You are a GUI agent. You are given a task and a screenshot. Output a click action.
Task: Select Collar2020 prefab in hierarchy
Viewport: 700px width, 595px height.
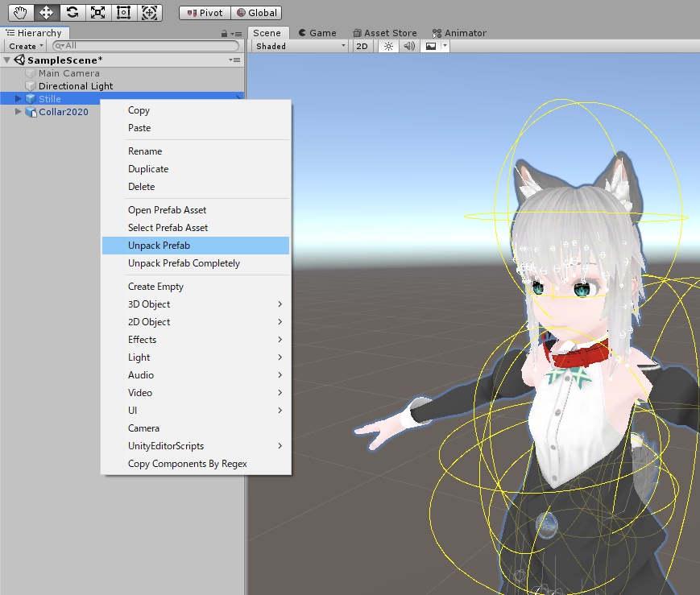(x=64, y=112)
